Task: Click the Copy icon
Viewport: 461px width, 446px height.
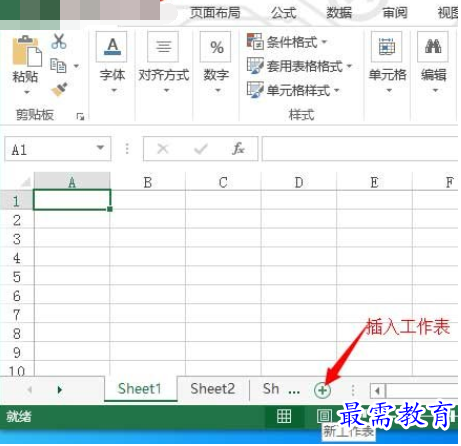Action: tap(58, 66)
